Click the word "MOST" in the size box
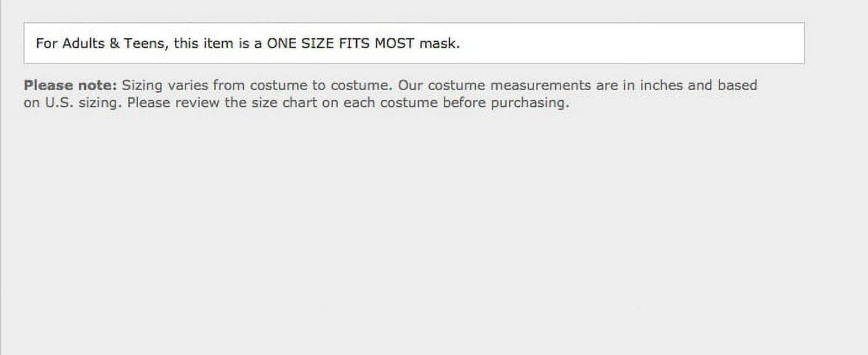The image size is (868, 355). [x=393, y=44]
